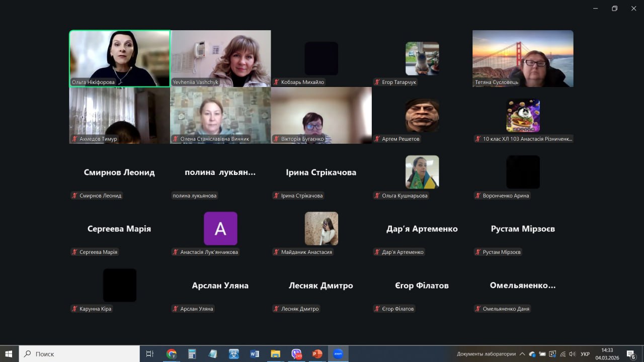
Task: Open Google Chrome from the taskbar
Action: pos(171,354)
